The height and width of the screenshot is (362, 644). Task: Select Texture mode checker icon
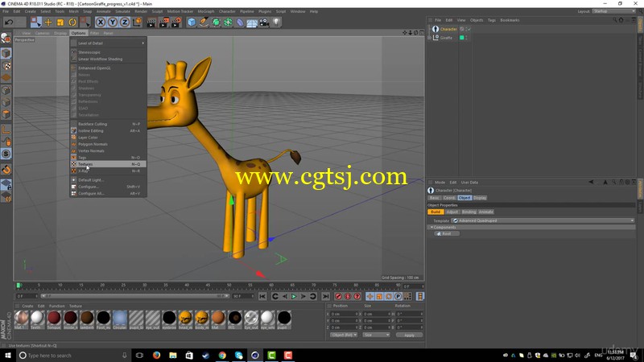click(6, 66)
